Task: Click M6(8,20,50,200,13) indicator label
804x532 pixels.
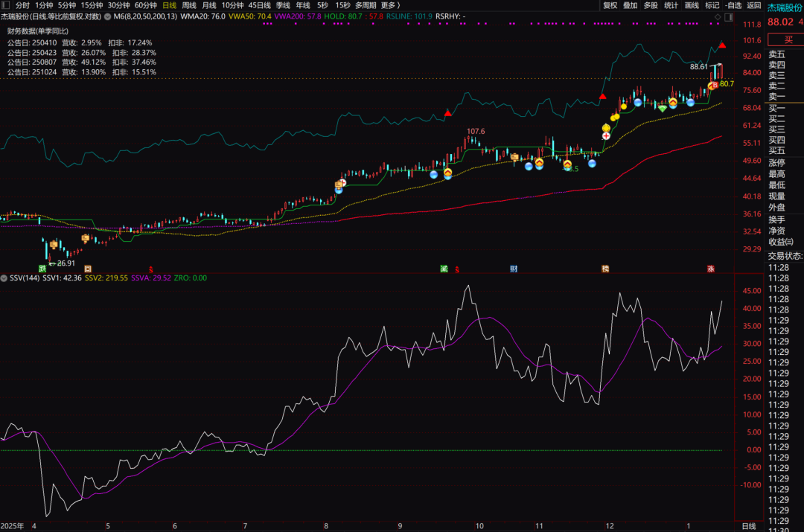Action: coord(145,16)
